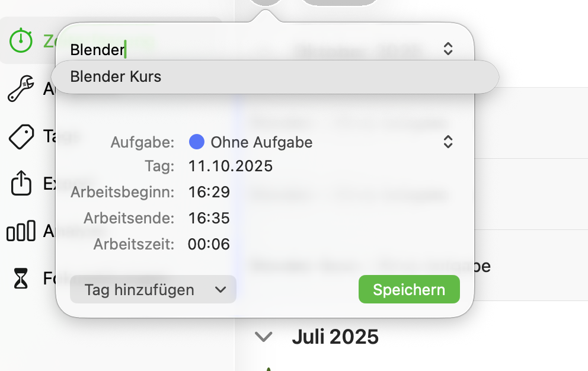Image resolution: width=588 pixels, height=371 pixels.
Task: Click the hourglass icon in sidebar
Action: click(21, 278)
